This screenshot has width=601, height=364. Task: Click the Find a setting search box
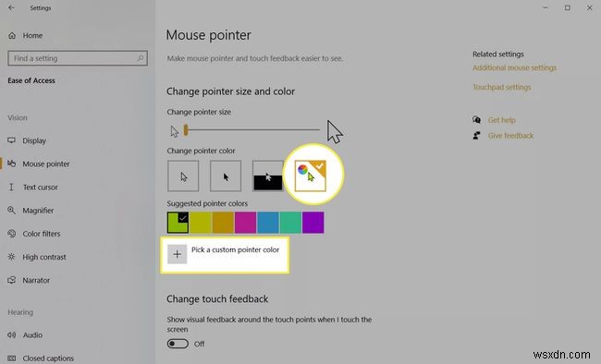[78, 58]
